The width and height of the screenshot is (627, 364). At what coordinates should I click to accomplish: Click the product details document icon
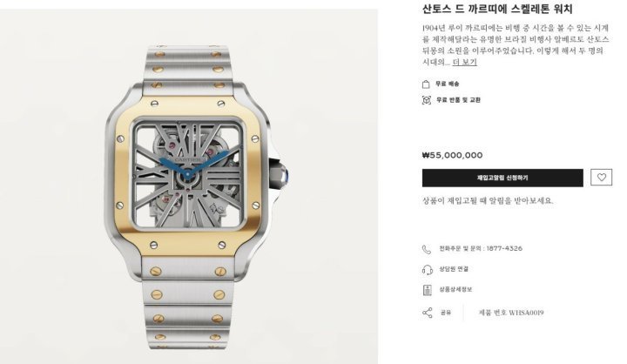click(x=427, y=290)
